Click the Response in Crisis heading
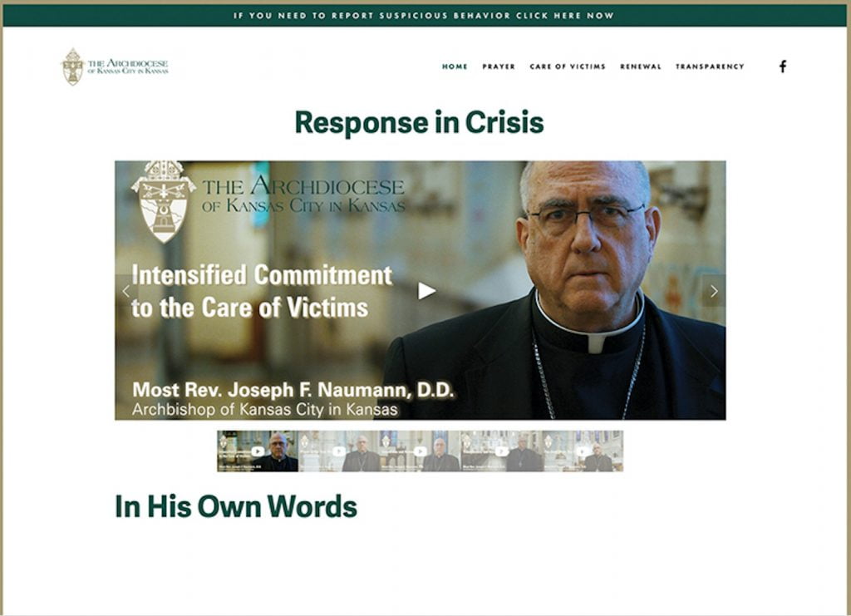This screenshot has height=616, width=851. point(419,123)
